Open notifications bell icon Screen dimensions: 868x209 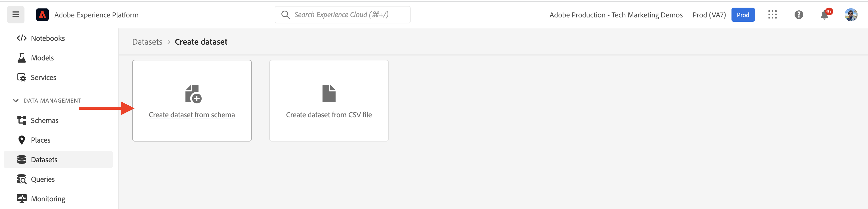825,14
